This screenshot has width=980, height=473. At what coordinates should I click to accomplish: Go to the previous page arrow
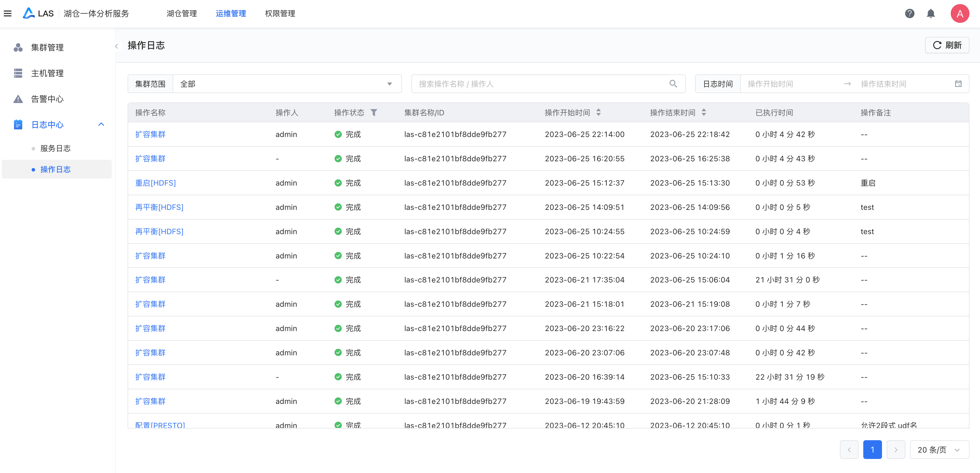pyautogui.click(x=849, y=450)
